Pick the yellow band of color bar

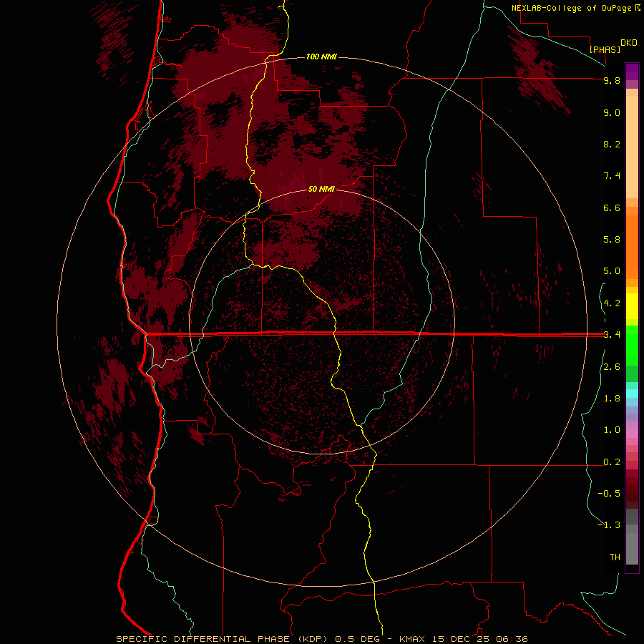632,306
